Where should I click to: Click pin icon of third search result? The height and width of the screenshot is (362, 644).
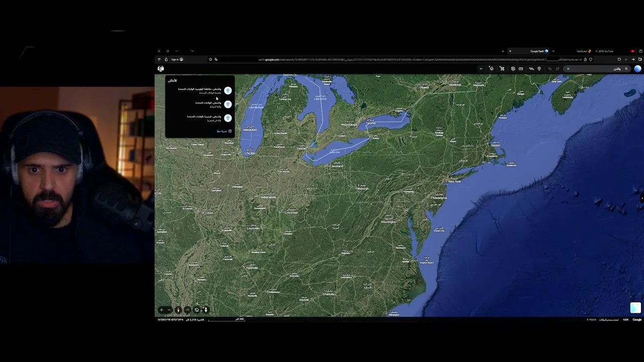point(228,118)
